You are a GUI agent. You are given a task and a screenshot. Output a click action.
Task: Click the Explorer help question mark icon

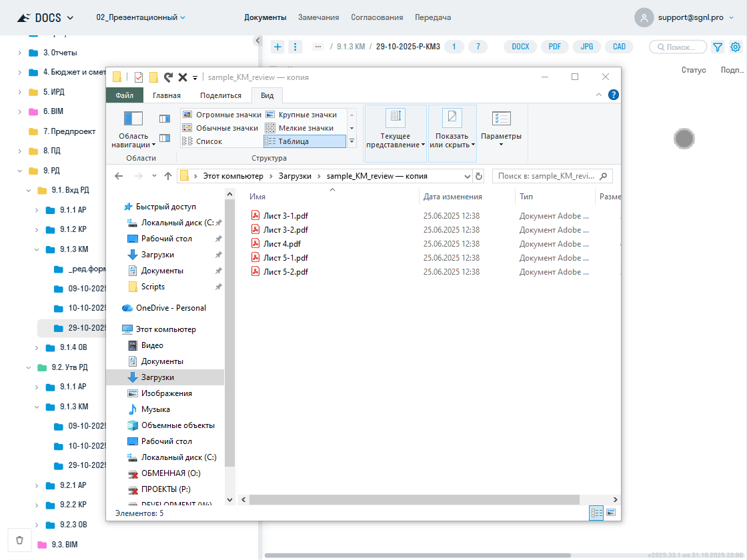point(613,95)
